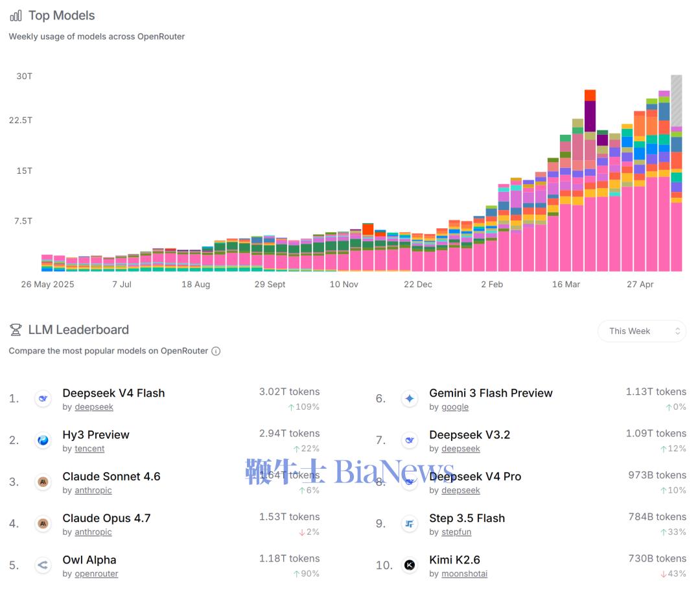
Task: Open the Deepseek V3.2 model page
Action: click(469, 434)
